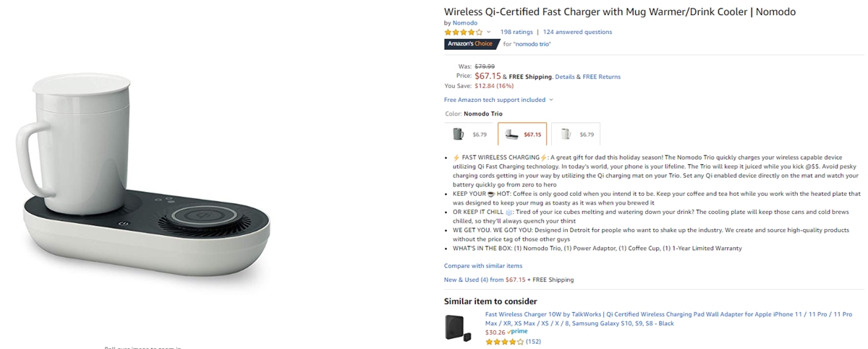Open the FREE Returns link

tap(602, 77)
